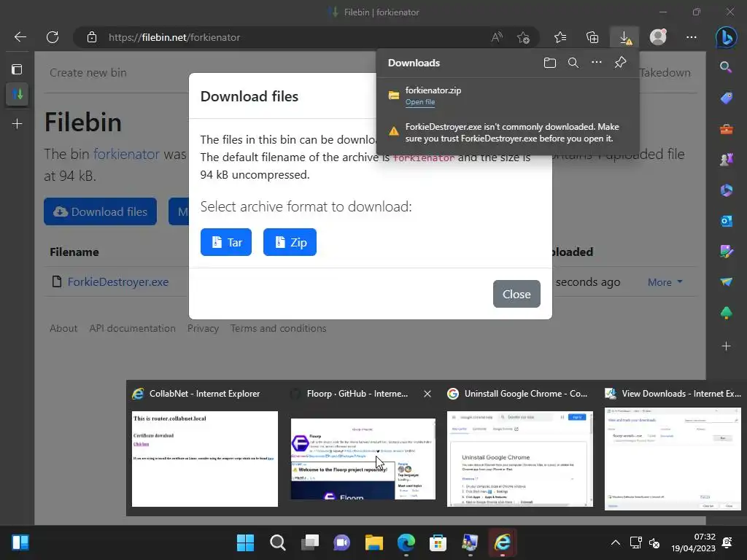Download the archive as Zip
This screenshot has width=747, height=560.
(x=290, y=242)
